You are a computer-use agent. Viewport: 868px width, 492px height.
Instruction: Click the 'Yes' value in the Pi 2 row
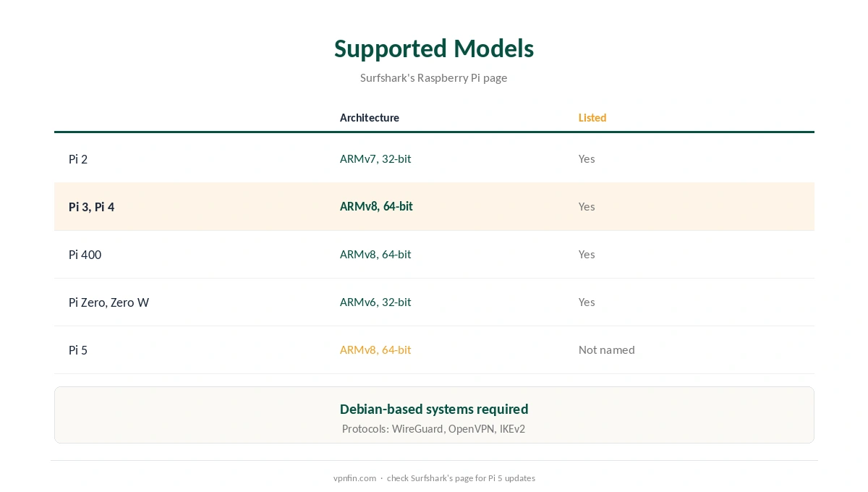click(587, 158)
